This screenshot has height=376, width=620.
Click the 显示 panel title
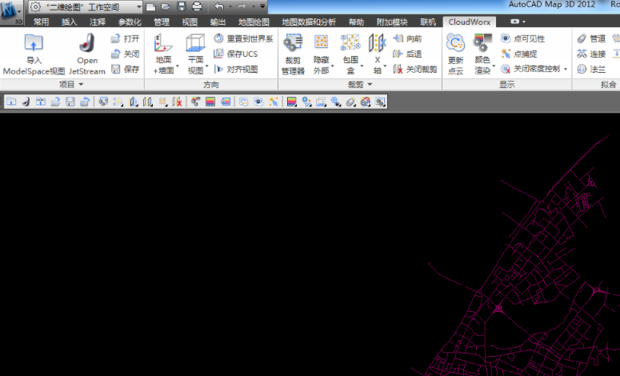pos(507,84)
